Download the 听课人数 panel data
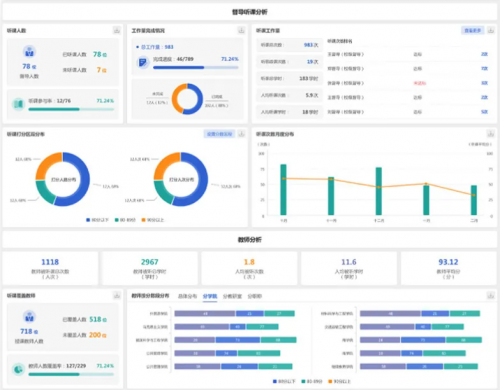Viewport: 500px width, 390px height. click(117, 30)
